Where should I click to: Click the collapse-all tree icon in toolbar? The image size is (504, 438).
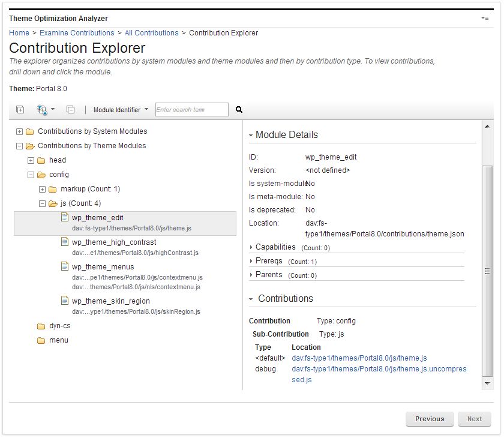point(70,109)
